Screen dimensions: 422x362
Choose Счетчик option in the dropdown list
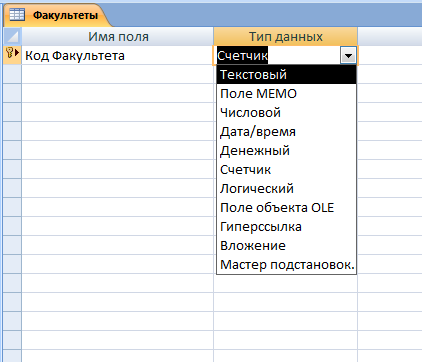286,169
